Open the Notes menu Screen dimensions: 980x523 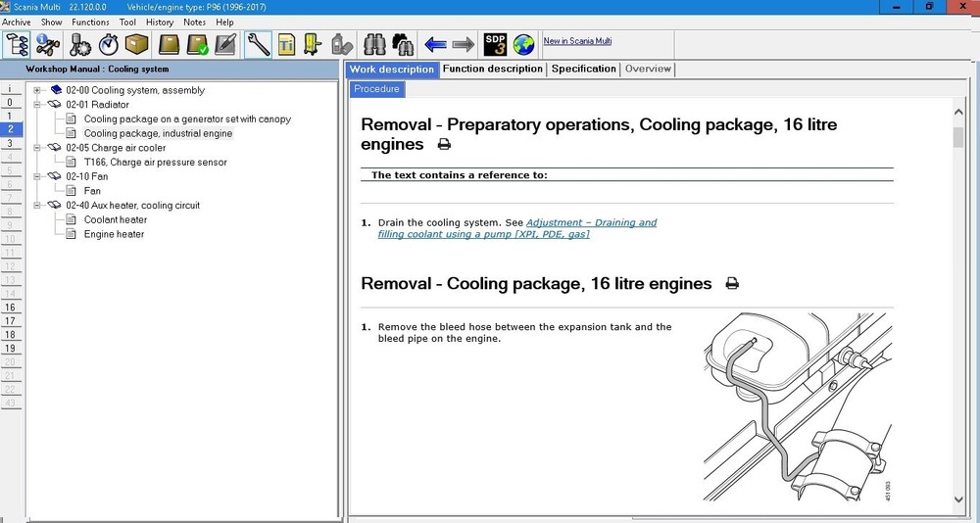(194, 22)
